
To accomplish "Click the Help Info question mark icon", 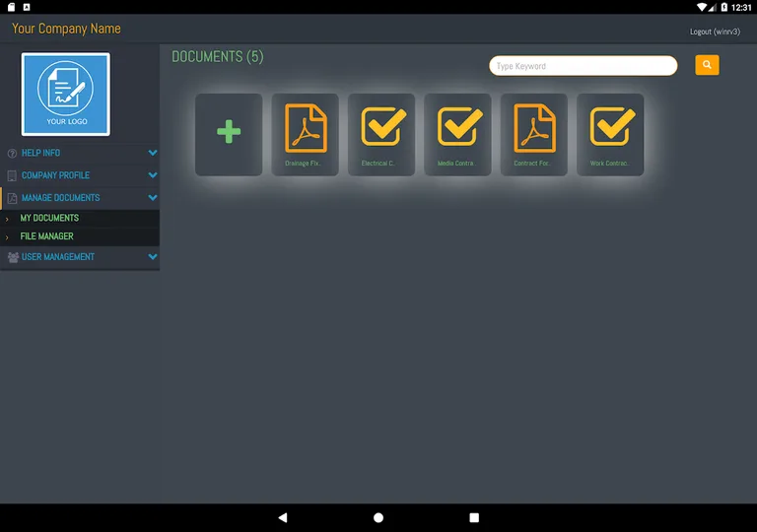I will (x=12, y=153).
